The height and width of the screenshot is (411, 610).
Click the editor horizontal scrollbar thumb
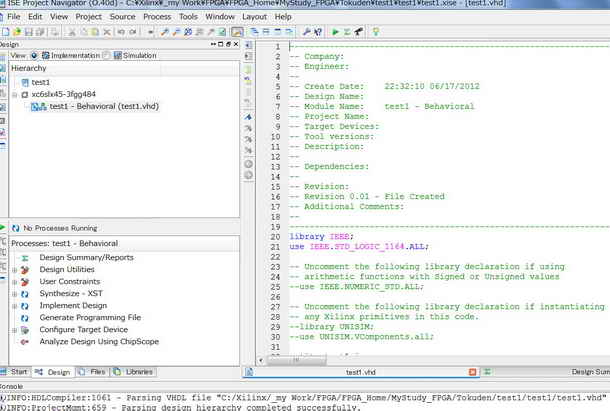(296, 360)
